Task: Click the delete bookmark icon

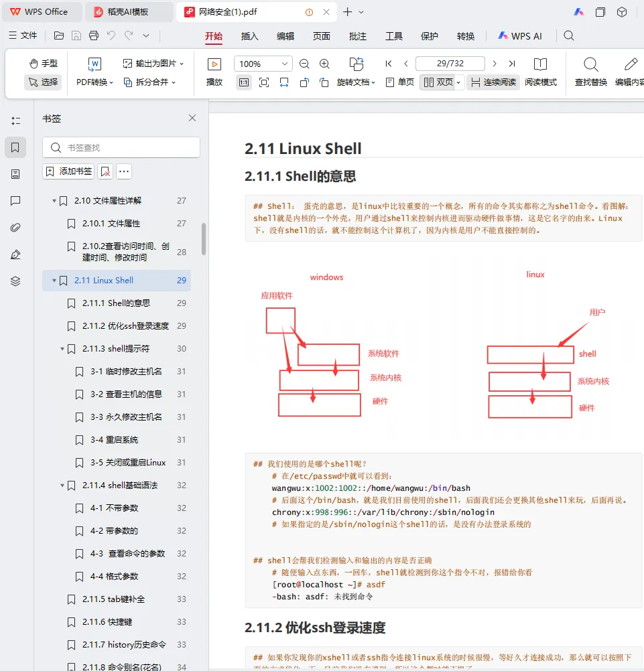Action: tap(105, 171)
